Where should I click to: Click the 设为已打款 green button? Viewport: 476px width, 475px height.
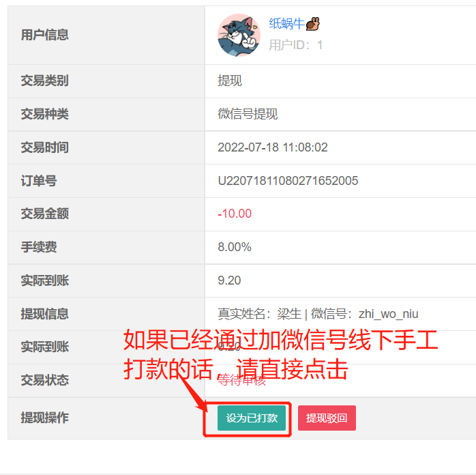click(252, 418)
